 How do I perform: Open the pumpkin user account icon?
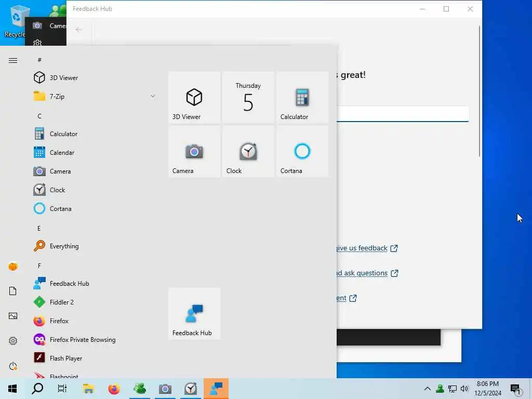(x=13, y=267)
